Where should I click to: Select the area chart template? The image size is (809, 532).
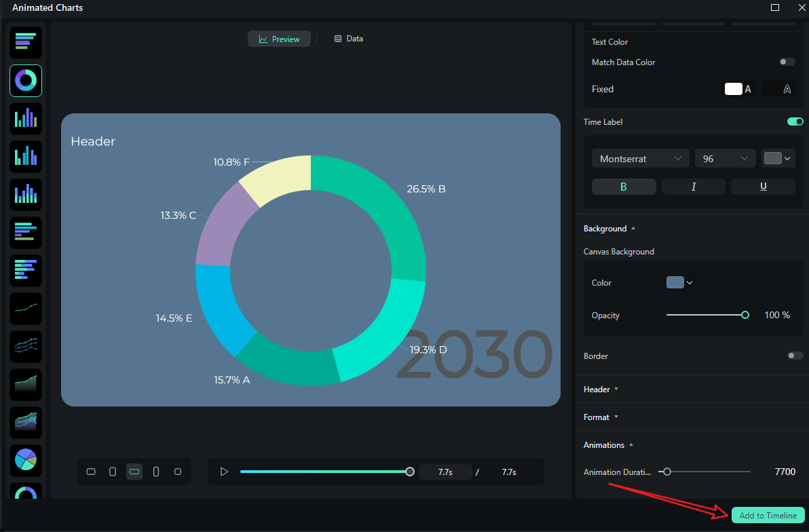coord(25,385)
